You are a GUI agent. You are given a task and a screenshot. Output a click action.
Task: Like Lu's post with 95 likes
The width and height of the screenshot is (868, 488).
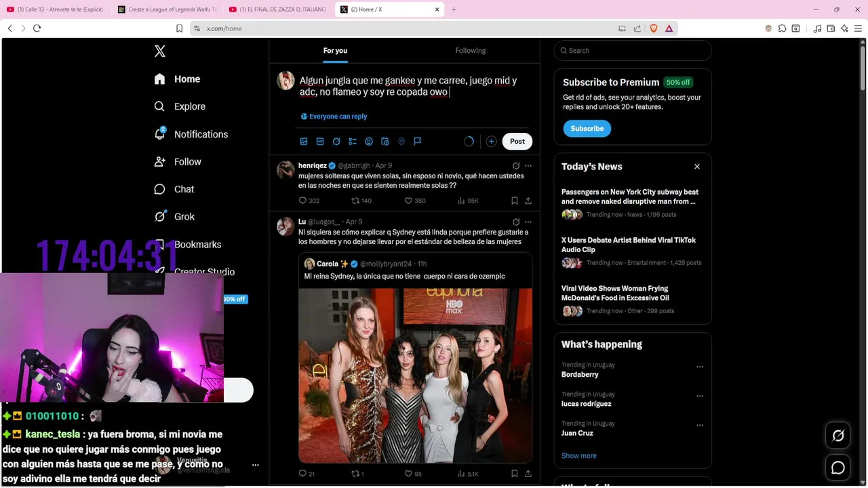(x=412, y=474)
